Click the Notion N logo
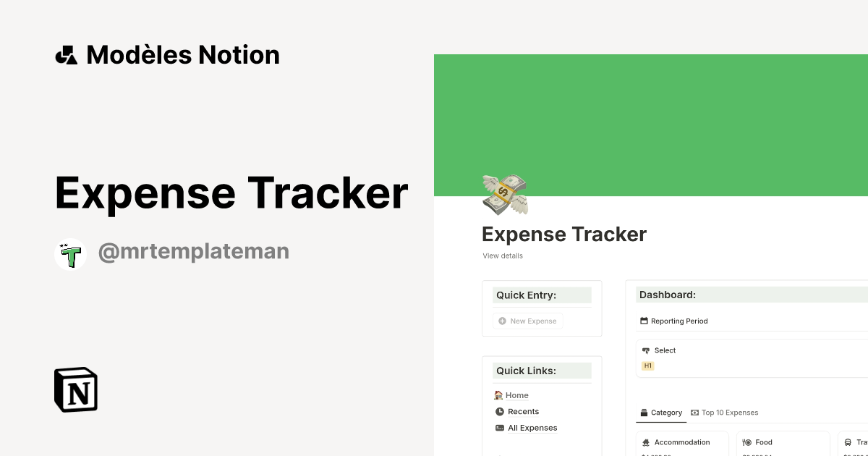Screen dimensions: 868x456 (x=75, y=389)
